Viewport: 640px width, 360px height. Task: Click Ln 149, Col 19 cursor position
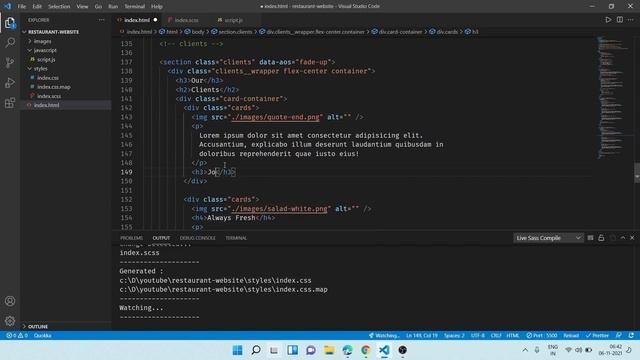[x=422, y=336]
